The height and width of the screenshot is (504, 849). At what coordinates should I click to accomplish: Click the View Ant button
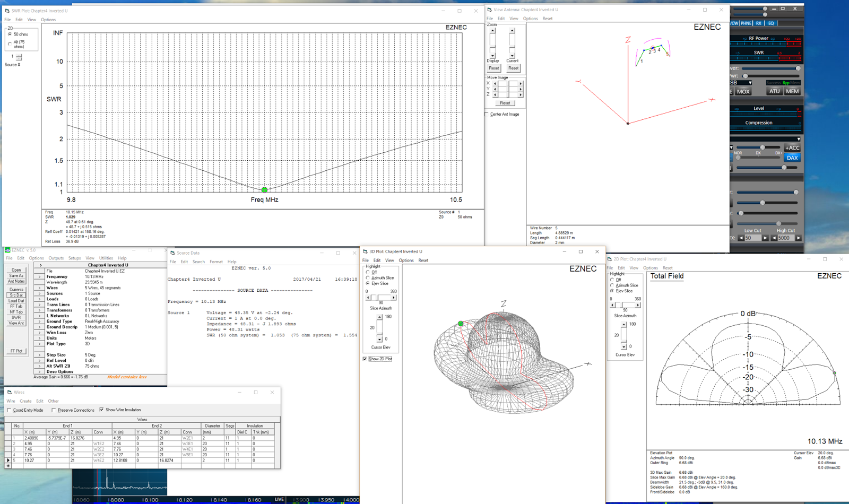click(16, 323)
